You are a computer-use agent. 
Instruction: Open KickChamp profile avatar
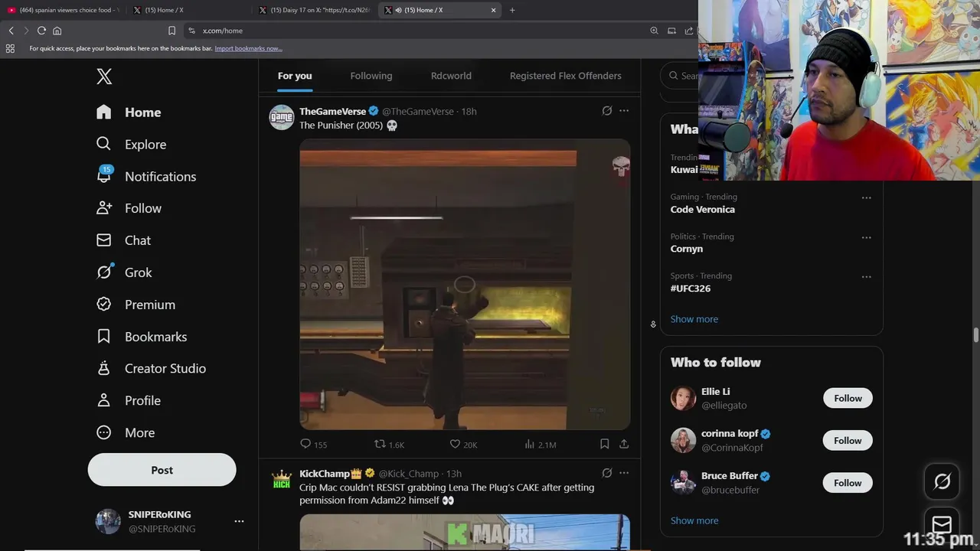(282, 480)
